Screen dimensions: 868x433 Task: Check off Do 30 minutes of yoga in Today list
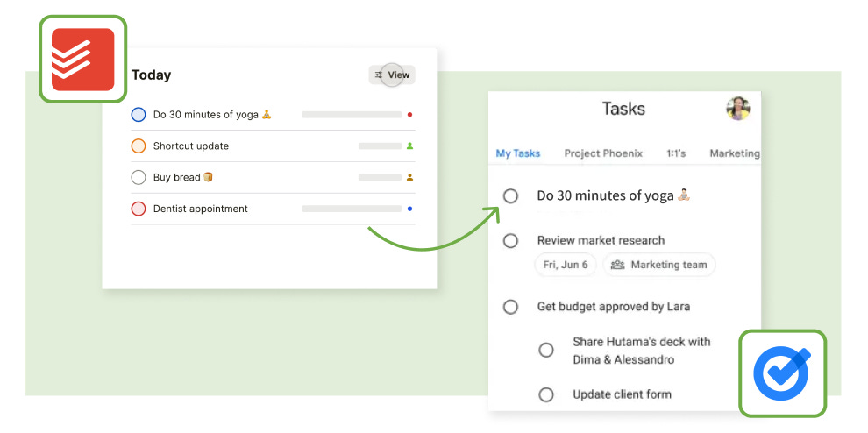(x=138, y=115)
